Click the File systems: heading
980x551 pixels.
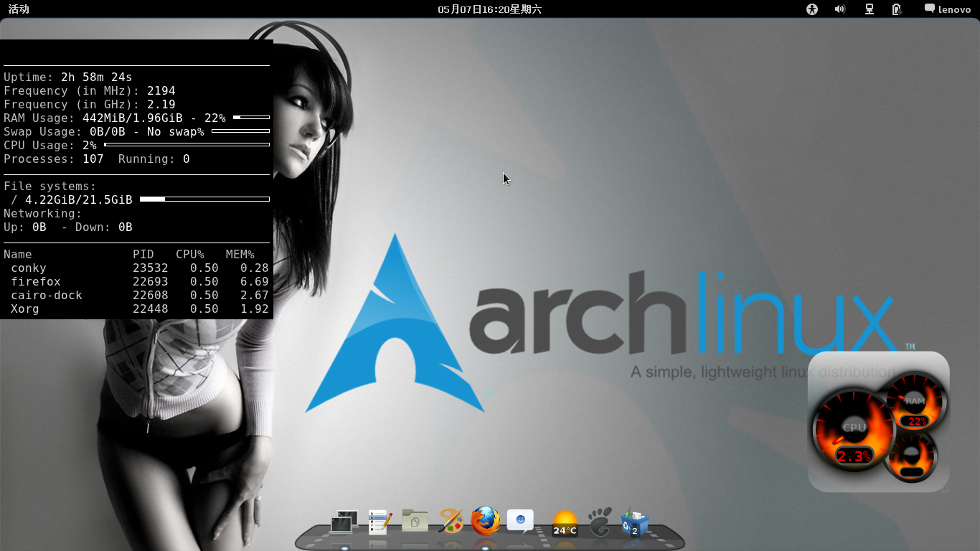point(50,187)
